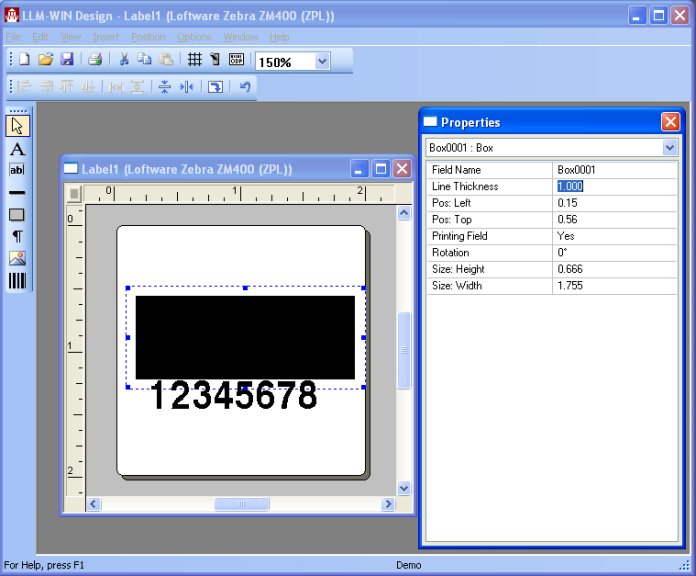Click the On Demand Print icon
This screenshot has width=696, height=576.
click(x=236, y=59)
